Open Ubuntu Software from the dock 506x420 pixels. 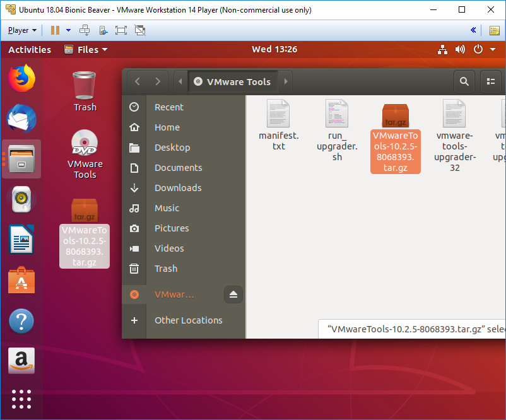[21, 280]
